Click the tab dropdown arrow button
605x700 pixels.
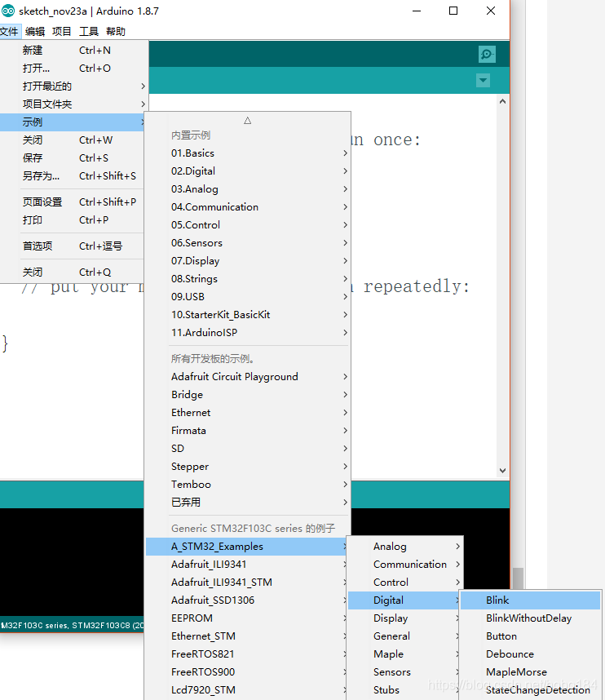click(x=484, y=80)
